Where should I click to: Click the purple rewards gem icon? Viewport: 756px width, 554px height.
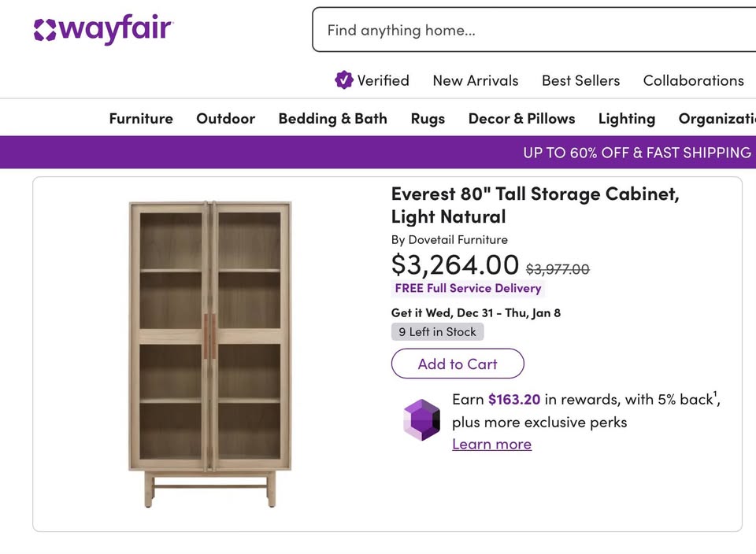click(x=421, y=419)
